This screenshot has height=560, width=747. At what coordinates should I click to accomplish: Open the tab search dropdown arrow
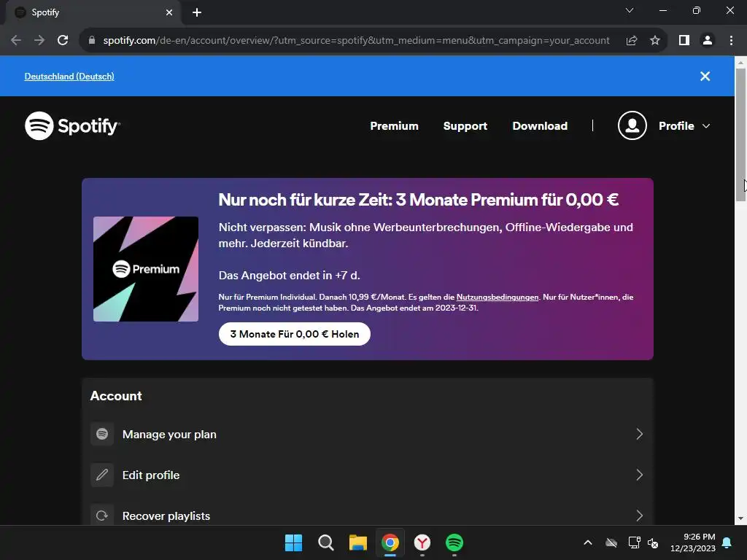click(630, 10)
